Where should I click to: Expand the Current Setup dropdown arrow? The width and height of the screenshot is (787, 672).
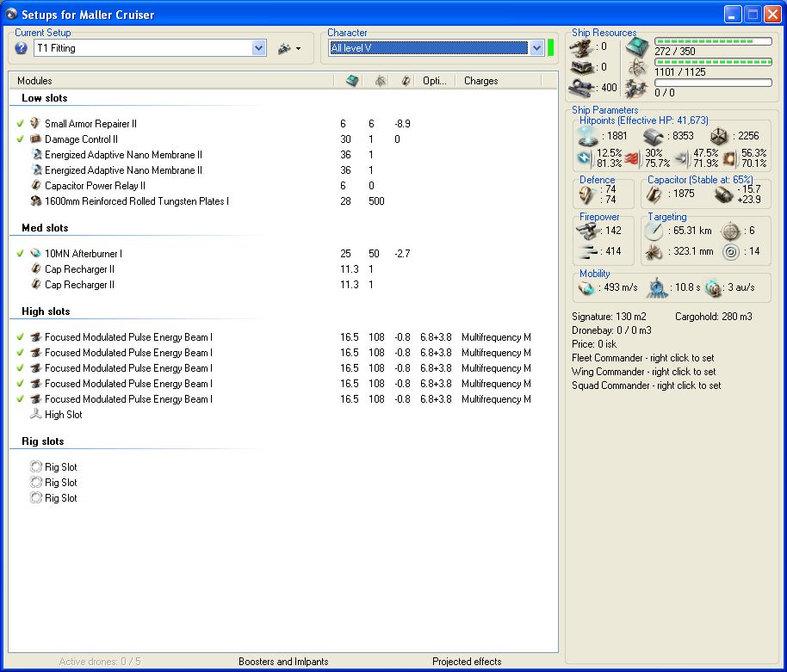click(x=259, y=48)
